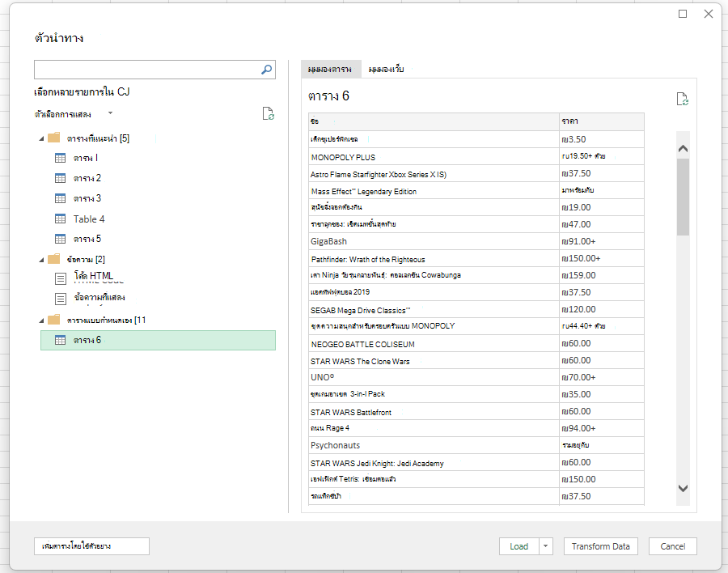The image size is (728, 573).
Task: Click the document icon beside โค้ด HTML
Action: 61,278
